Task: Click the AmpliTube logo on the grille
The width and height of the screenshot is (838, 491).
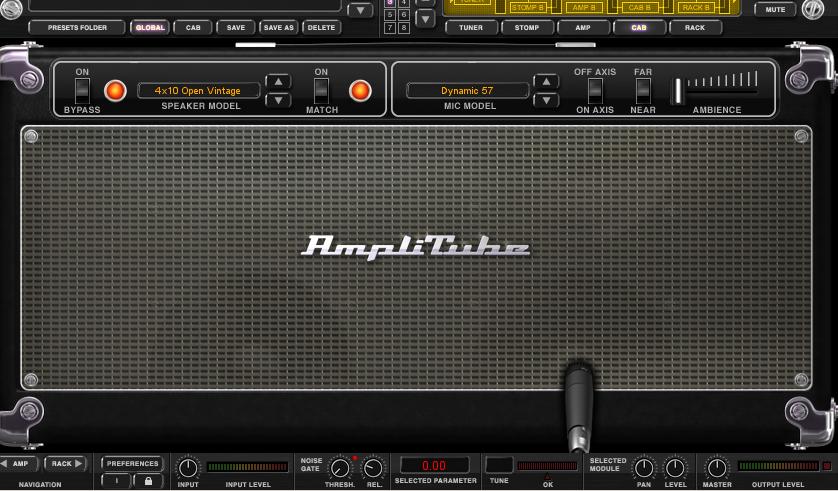Action: click(x=415, y=247)
